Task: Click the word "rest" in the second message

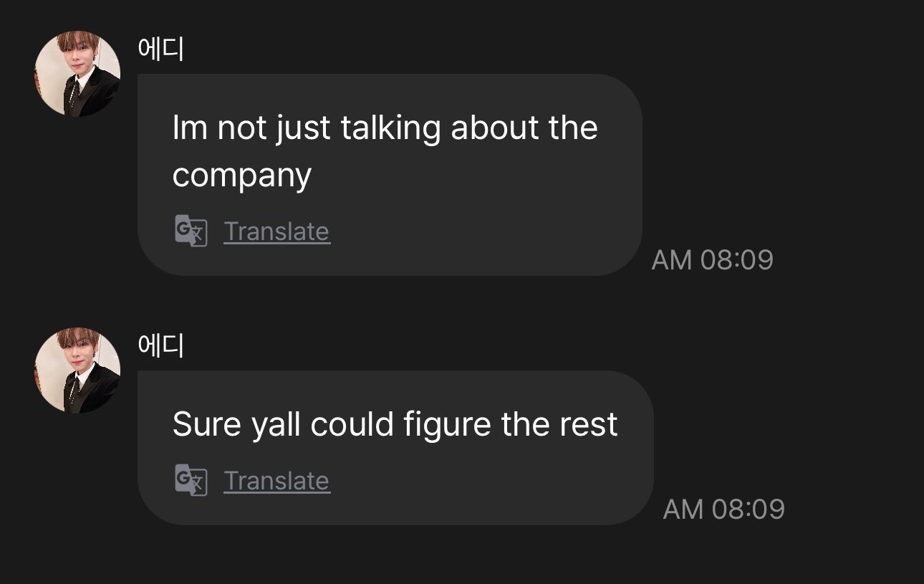Action: (589, 425)
